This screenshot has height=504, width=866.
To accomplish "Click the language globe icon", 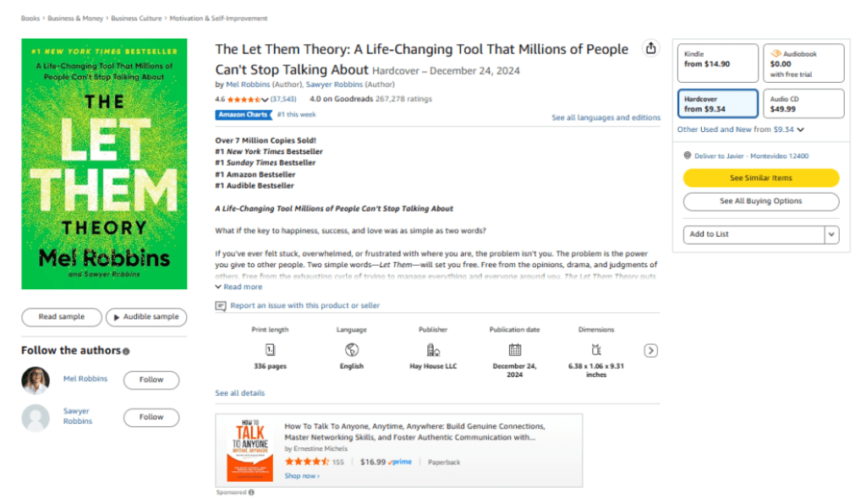I will [x=352, y=350].
